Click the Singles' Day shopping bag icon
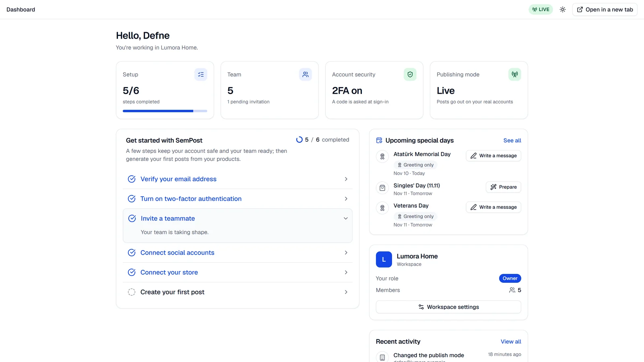The width and height of the screenshot is (644, 362). 382,188
